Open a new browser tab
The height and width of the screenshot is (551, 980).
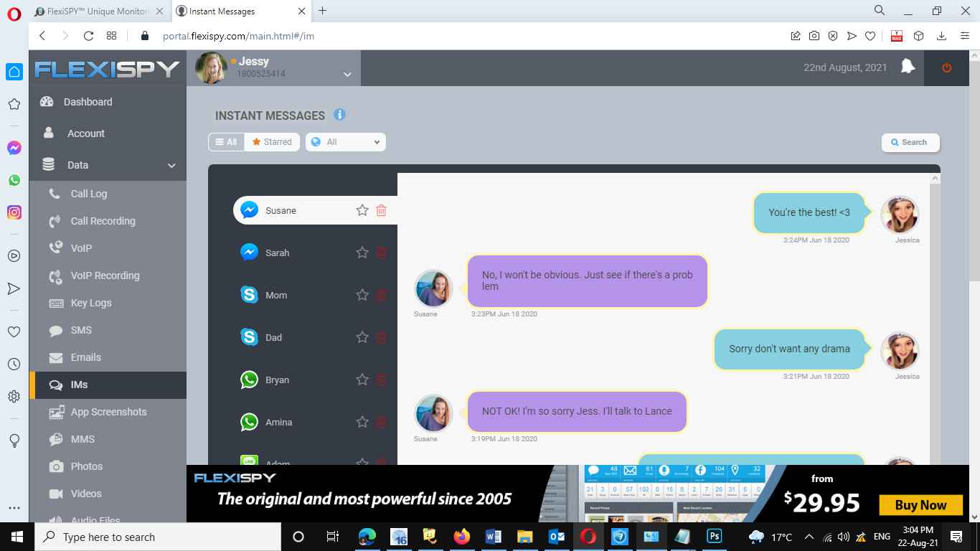(x=323, y=11)
